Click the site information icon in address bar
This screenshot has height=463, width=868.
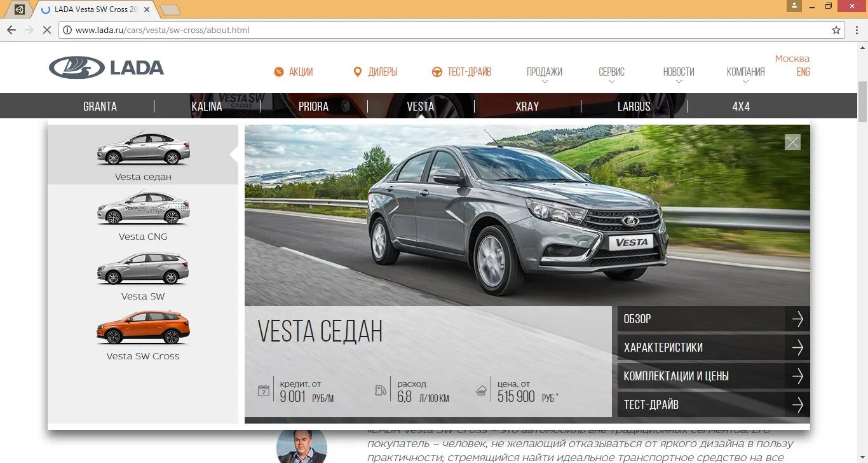67,30
